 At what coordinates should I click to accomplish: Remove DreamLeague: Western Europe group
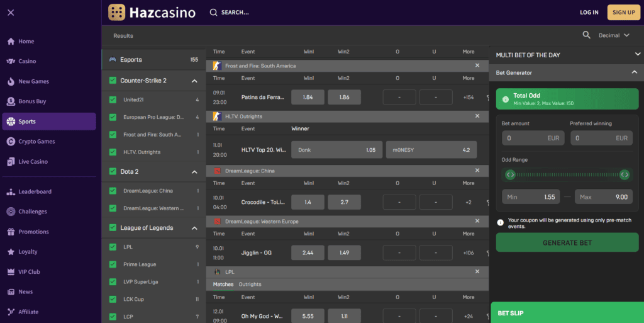click(477, 220)
